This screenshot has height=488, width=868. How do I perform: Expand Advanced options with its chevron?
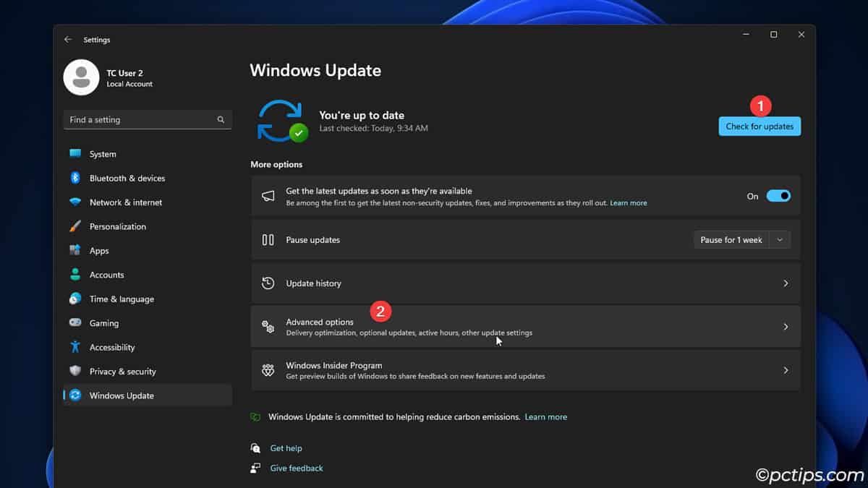click(786, 327)
